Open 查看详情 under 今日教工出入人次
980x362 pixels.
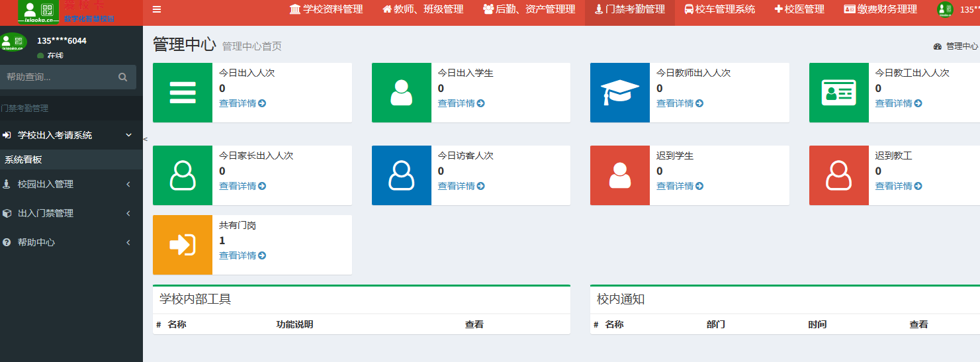pyautogui.click(x=899, y=103)
